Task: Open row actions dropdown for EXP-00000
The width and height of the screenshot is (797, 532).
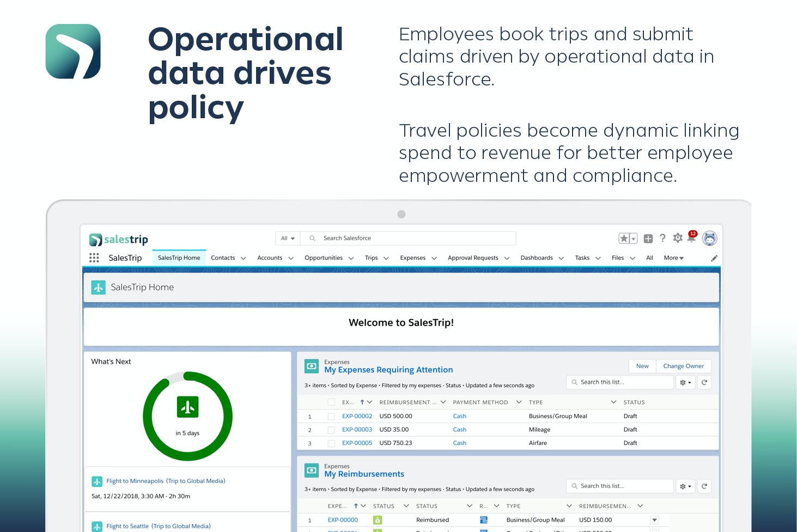Action: [655, 520]
